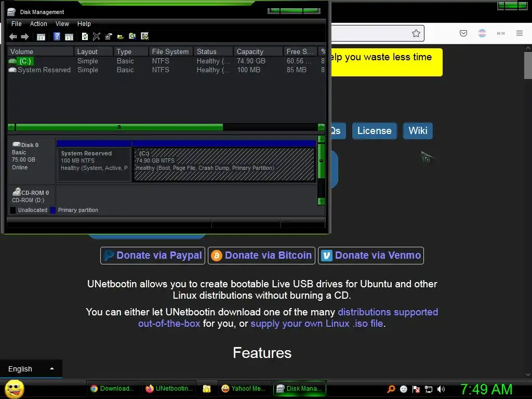Viewport: 532px width, 399px height.
Task: Click the striped round extension icon in browser toolbar
Action: coord(482,33)
